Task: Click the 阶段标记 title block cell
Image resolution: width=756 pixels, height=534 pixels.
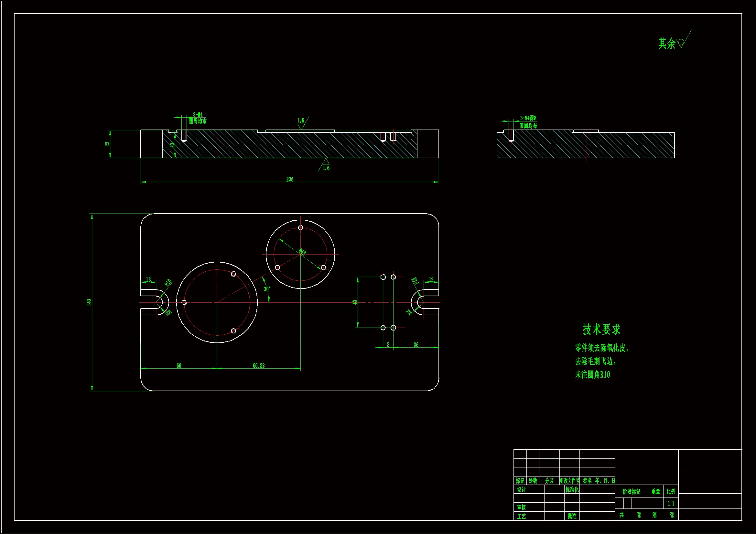Action: (631, 492)
